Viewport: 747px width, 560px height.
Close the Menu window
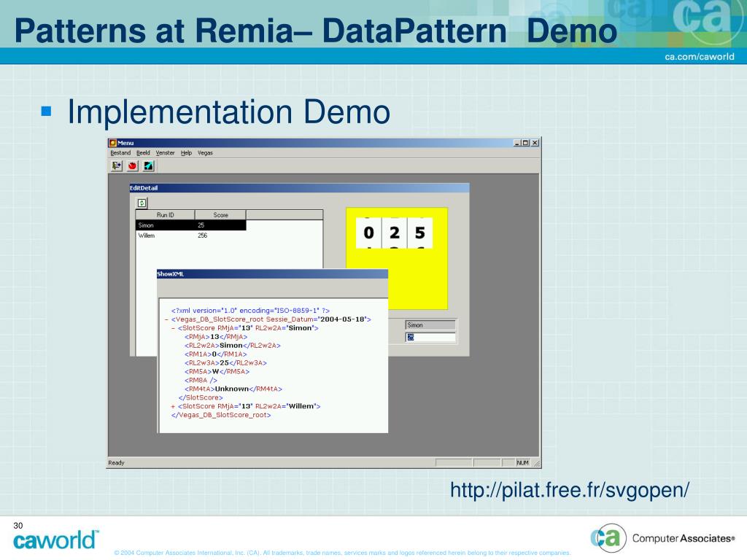535,143
